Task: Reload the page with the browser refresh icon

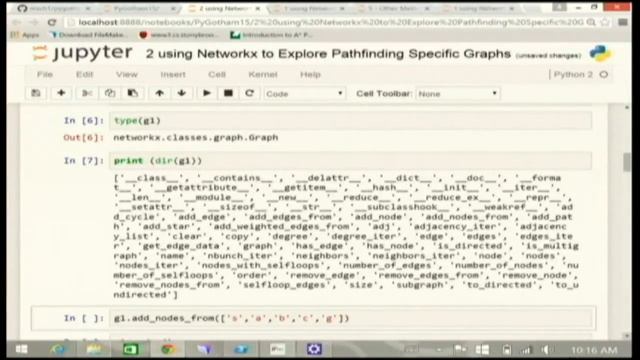Action: pyautogui.click(x=52, y=22)
